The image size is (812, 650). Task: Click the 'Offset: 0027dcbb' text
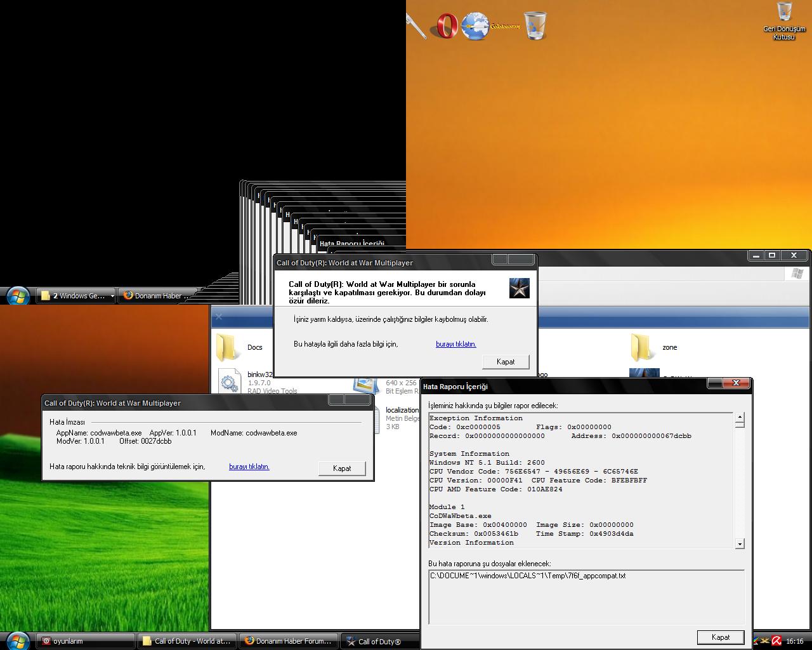[x=145, y=441]
